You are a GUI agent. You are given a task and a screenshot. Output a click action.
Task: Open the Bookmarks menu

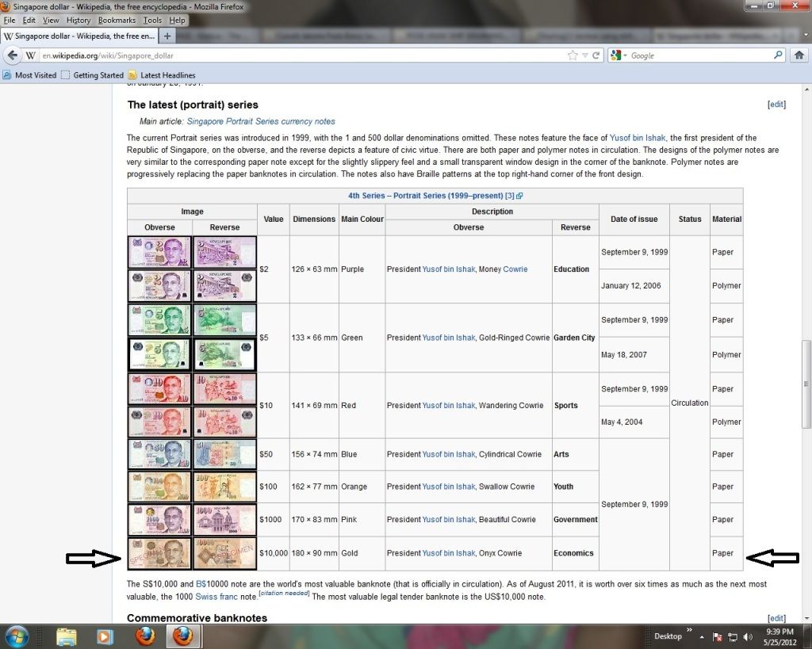pos(117,20)
